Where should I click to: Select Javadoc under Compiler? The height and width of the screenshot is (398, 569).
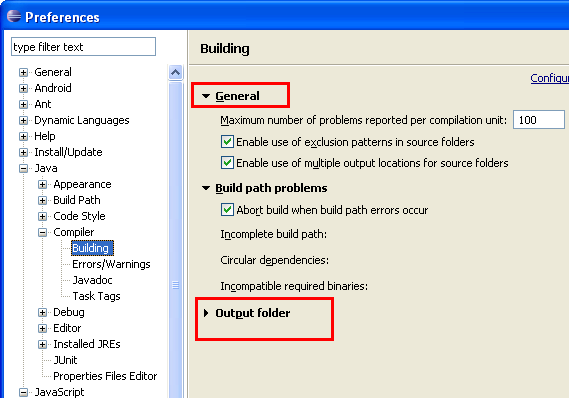pos(92,280)
